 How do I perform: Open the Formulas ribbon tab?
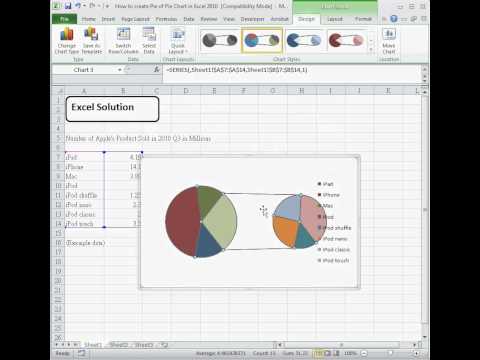[166, 19]
